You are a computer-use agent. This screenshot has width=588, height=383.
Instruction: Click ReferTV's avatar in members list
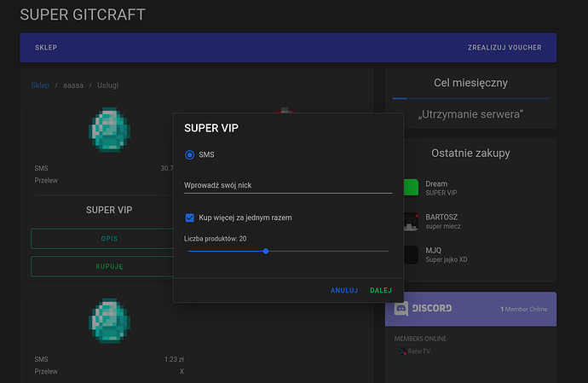(x=402, y=351)
